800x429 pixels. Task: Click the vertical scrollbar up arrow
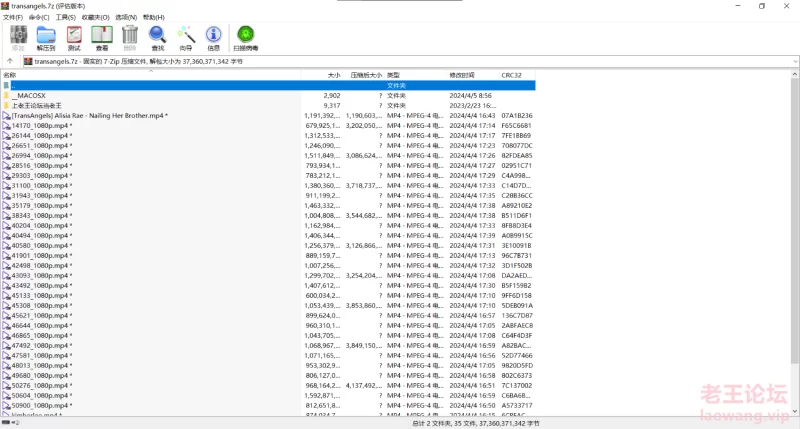pos(795,74)
